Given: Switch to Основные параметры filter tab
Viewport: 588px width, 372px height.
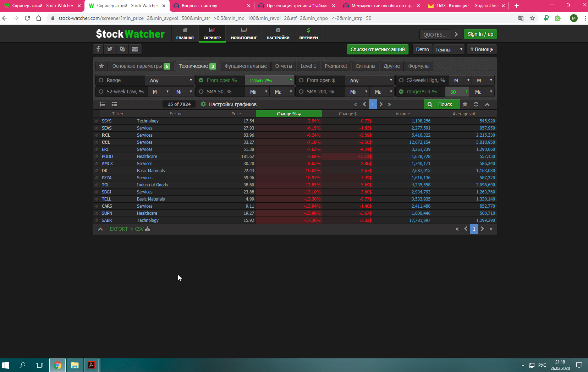Looking at the screenshot, I should 141,66.
